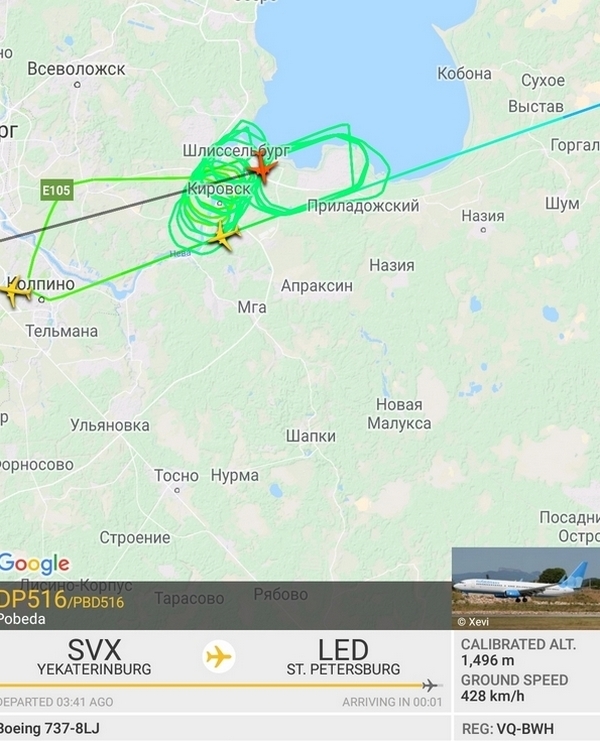
Task: Open the Pobeda aircraft photo thumbnail
Action: [526, 588]
